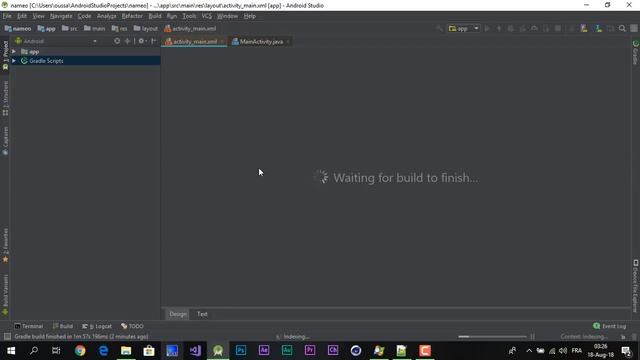
Task: Click the app breadcrumb
Action: [x=47, y=29]
